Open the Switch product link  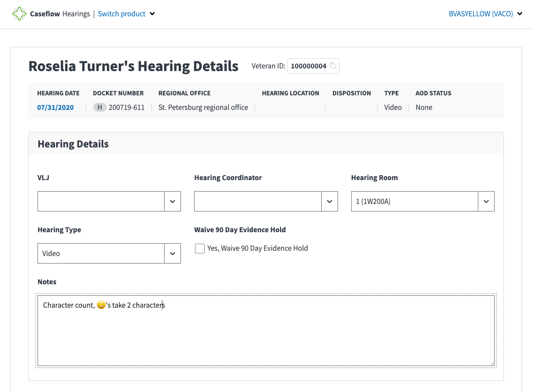[x=122, y=14]
